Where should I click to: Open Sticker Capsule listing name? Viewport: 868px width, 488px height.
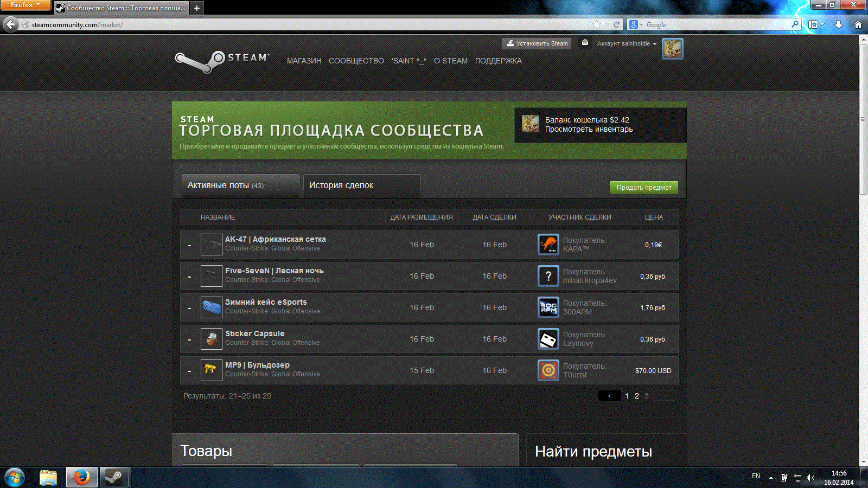(x=255, y=333)
